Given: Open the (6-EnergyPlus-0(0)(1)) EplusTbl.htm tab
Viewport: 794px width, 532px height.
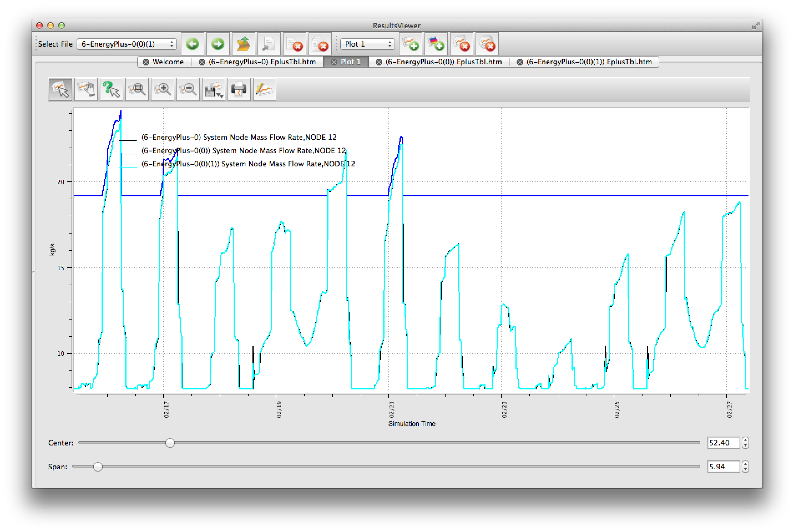Looking at the screenshot, I should pos(589,62).
